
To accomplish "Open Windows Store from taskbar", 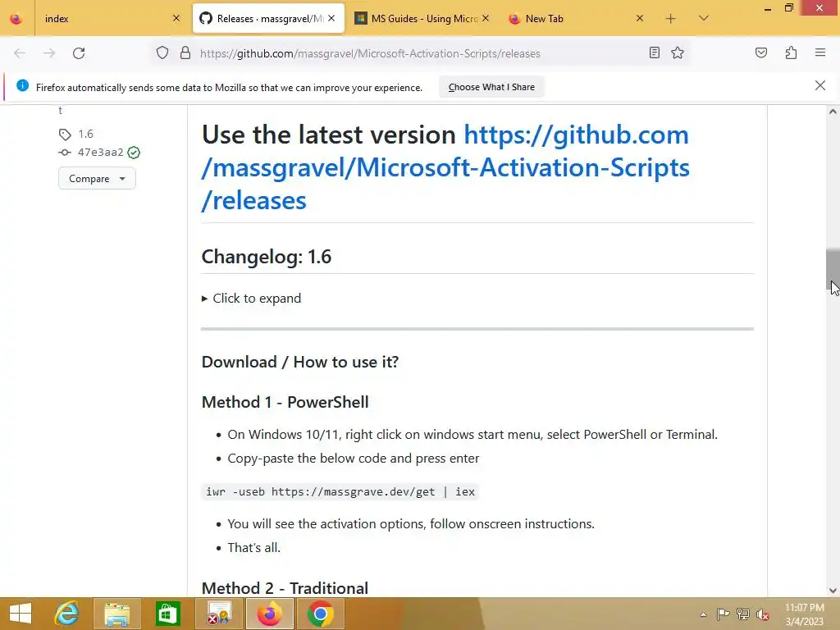I will click(167, 614).
